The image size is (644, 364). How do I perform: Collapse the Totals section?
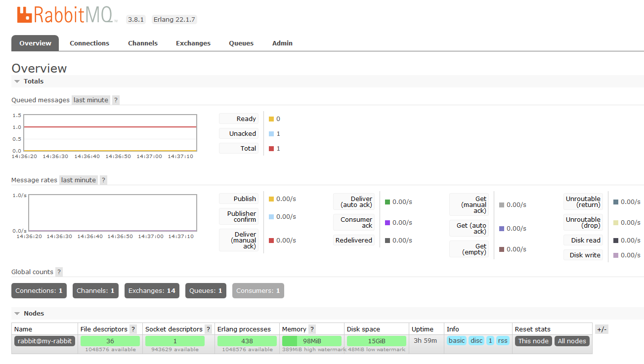coord(29,81)
